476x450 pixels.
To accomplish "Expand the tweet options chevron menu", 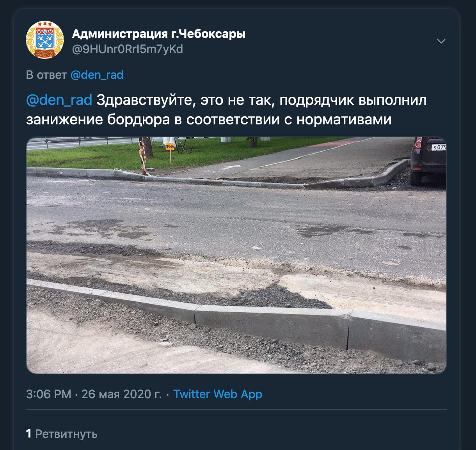I will point(441,41).
